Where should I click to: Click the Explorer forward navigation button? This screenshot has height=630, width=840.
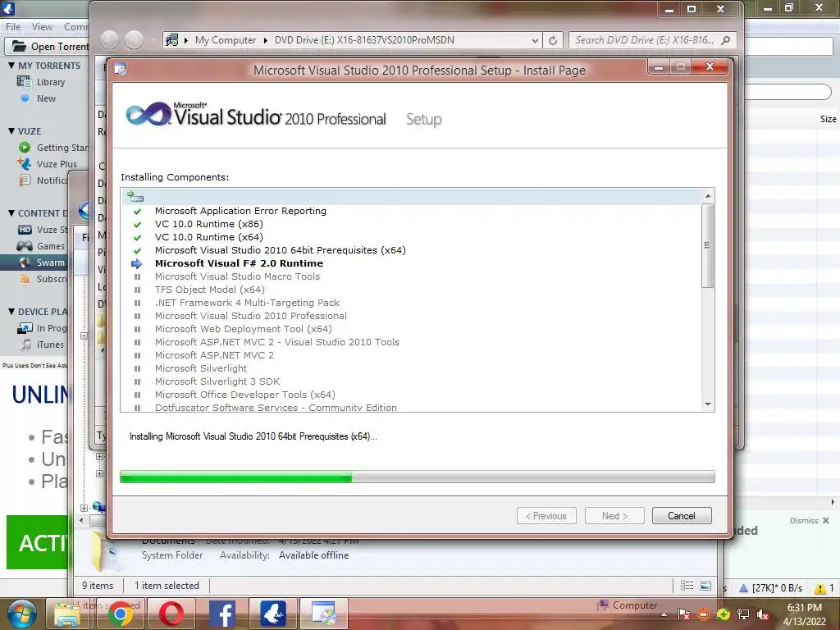[134, 39]
